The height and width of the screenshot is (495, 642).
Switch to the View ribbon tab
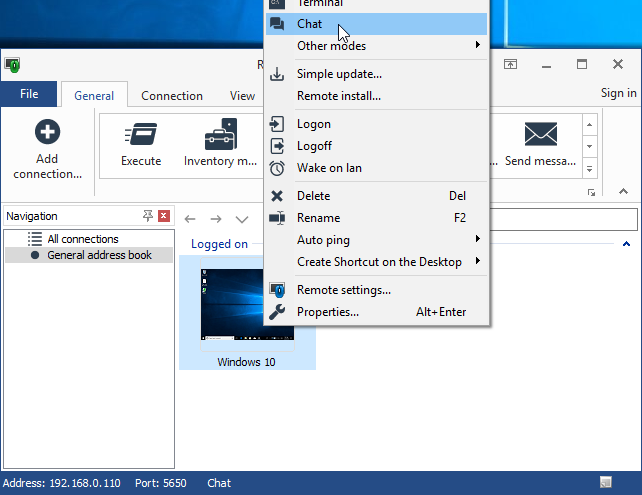coord(242,95)
